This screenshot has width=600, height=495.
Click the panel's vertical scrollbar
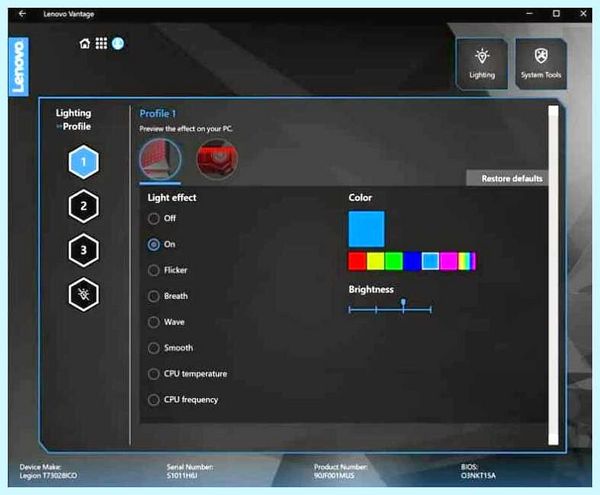[553, 275]
